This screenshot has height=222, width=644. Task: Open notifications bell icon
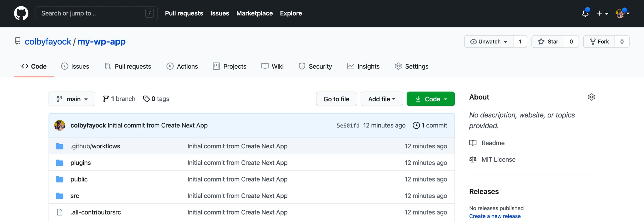click(x=585, y=13)
